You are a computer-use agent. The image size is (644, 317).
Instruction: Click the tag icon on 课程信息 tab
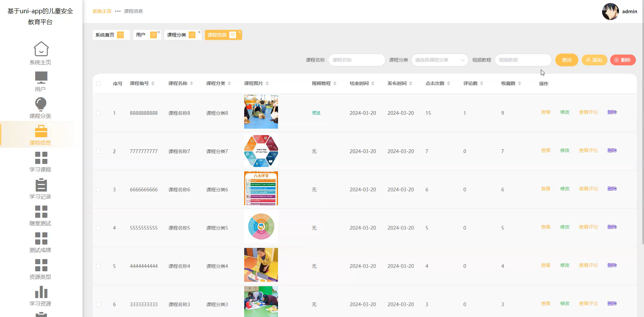[233, 35]
